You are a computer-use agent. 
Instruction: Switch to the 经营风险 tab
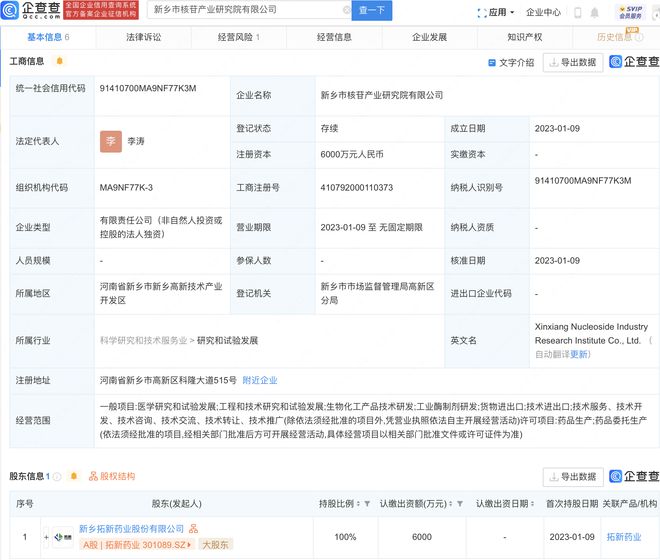pos(239,37)
